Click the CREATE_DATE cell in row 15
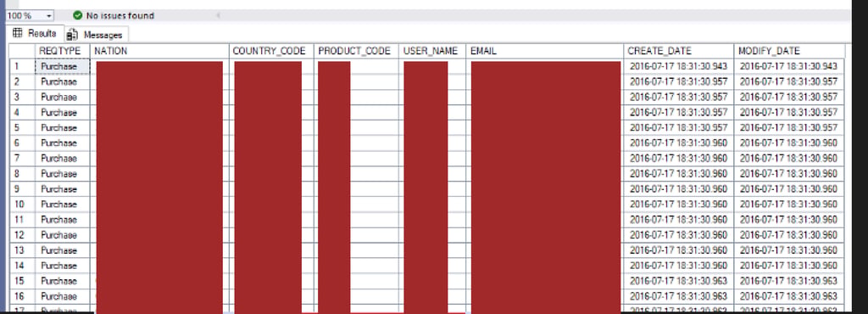The width and height of the screenshot is (868, 314). point(679,281)
